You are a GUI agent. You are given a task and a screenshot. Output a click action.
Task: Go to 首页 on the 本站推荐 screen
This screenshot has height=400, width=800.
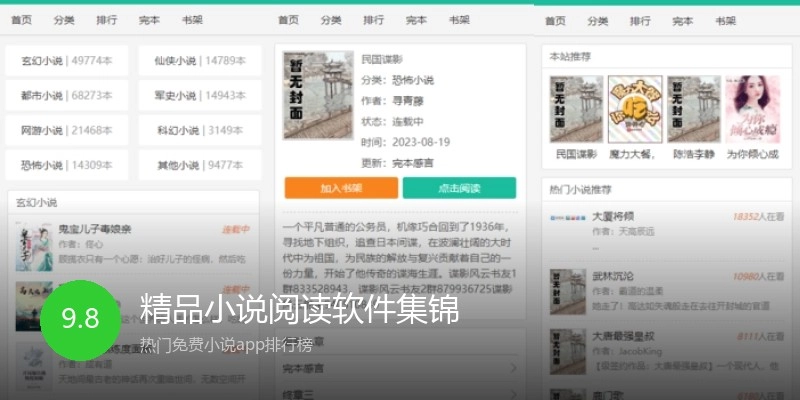(x=555, y=21)
